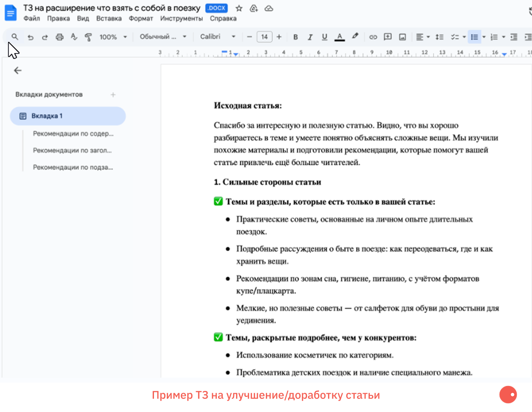Viewport: 532px width, 412px height.
Task: Open the Инструменты menu
Action: coord(181,18)
